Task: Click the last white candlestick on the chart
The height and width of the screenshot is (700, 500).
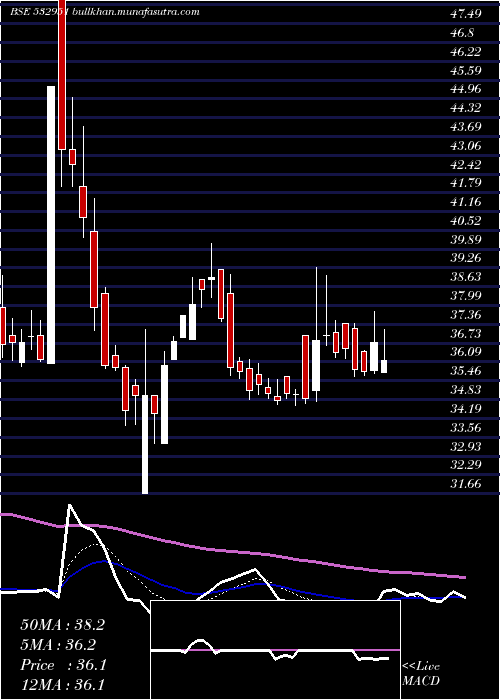Action: point(383,366)
